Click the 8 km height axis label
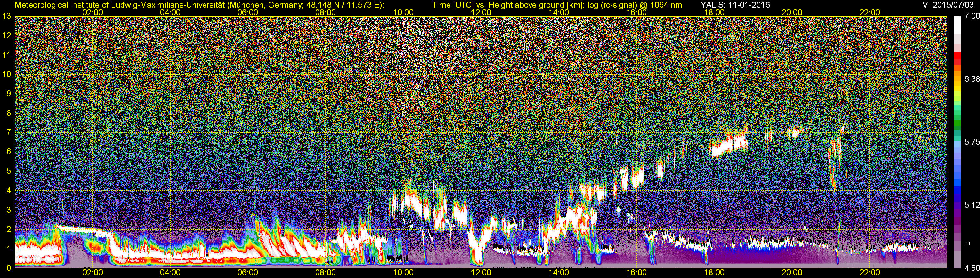This screenshot has height=278, width=980. tap(9, 113)
